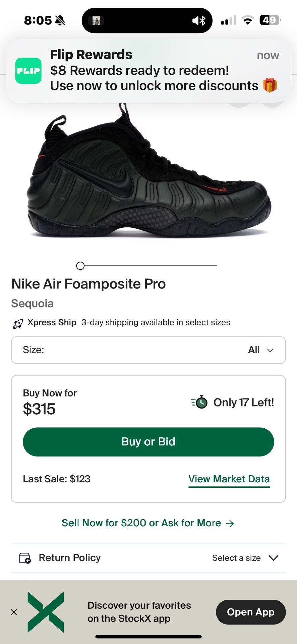297x644 pixels.
Task: Open the Size dropdown selector
Action: tap(148, 350)
